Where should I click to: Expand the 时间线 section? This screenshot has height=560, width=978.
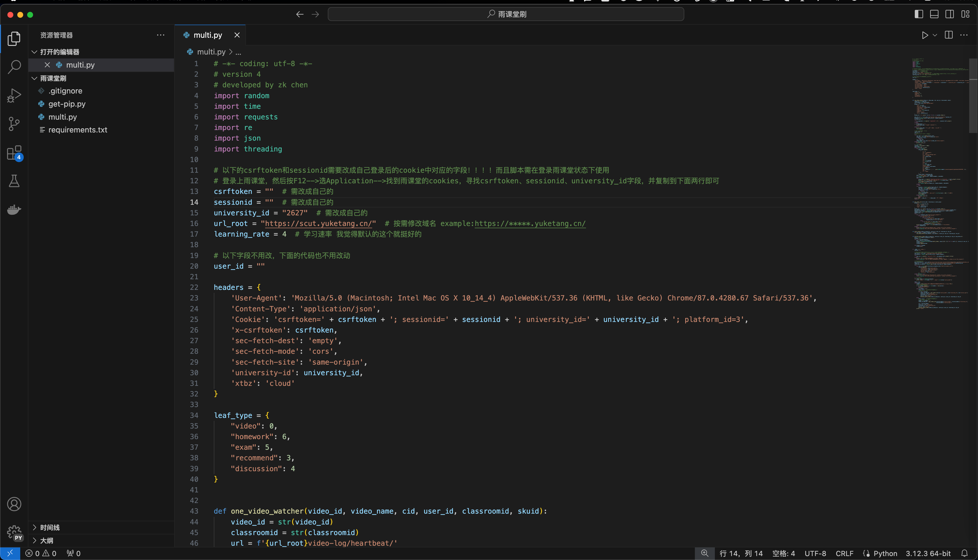(x=50, y=527)
